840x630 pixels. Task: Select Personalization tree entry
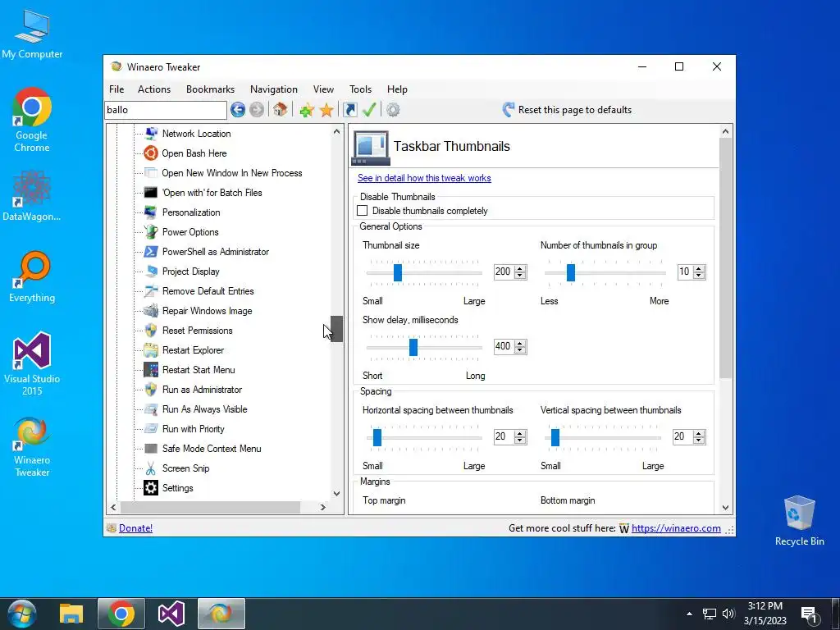point(191,212)
